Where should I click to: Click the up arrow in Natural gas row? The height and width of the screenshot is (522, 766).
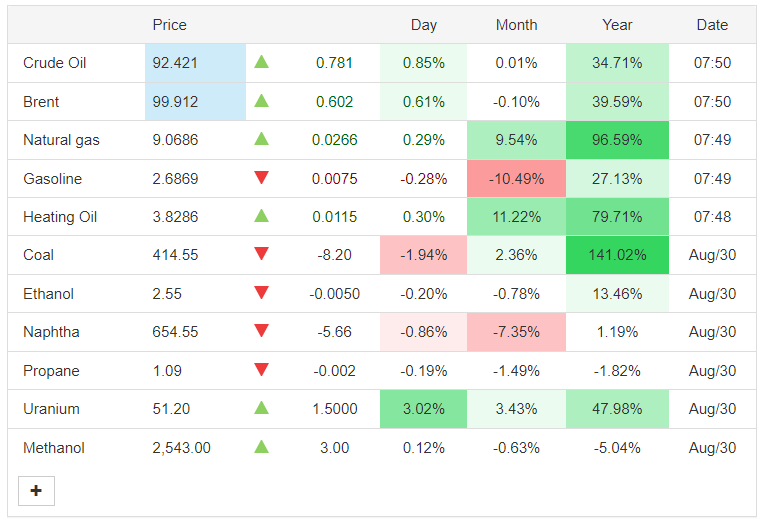pos(261,139)
